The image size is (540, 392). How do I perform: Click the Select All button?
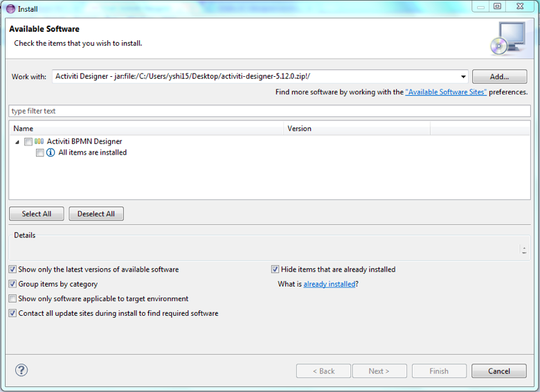37,213
